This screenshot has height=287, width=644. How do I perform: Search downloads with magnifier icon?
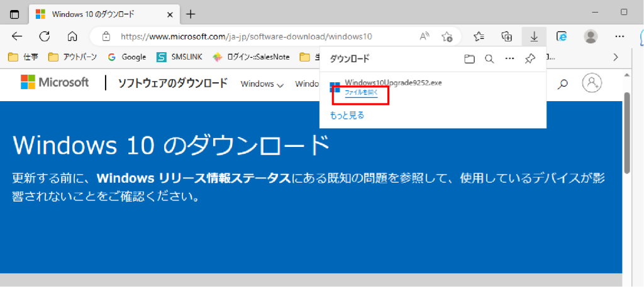point(489,59)
